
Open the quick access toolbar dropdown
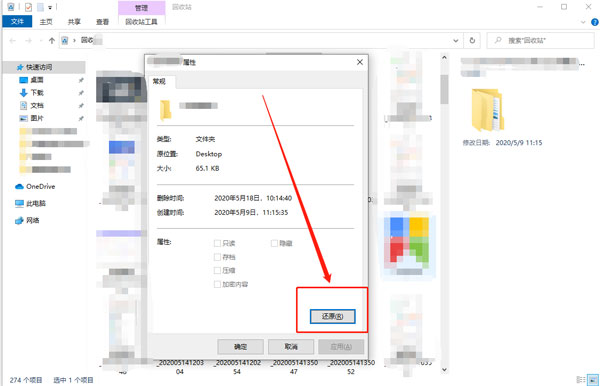tap(50, 7)
